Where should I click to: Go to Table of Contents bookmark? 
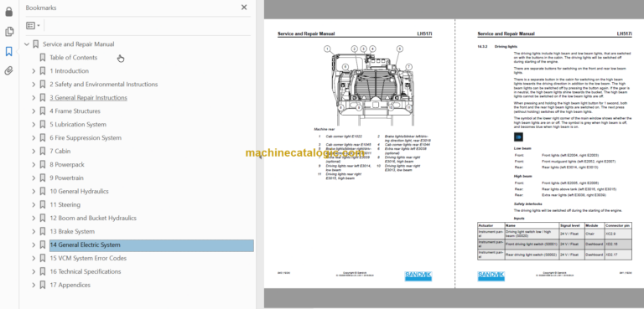point(74,58)
